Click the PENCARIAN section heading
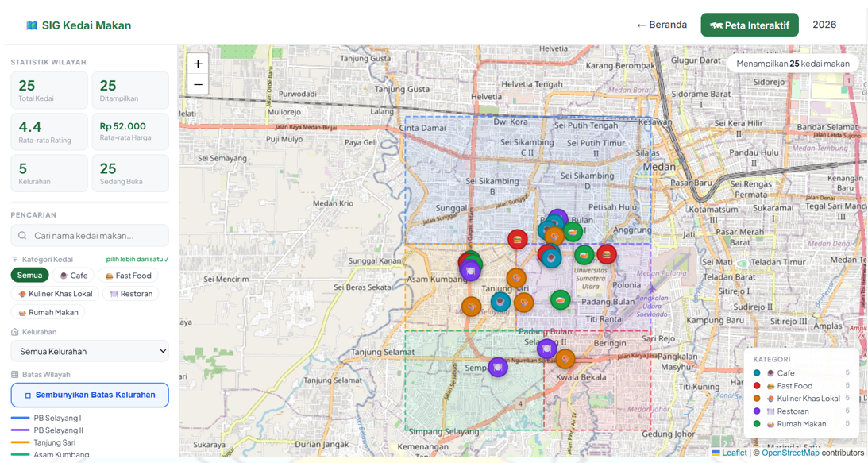The image size is (868, 463). (x=33, y=215)
